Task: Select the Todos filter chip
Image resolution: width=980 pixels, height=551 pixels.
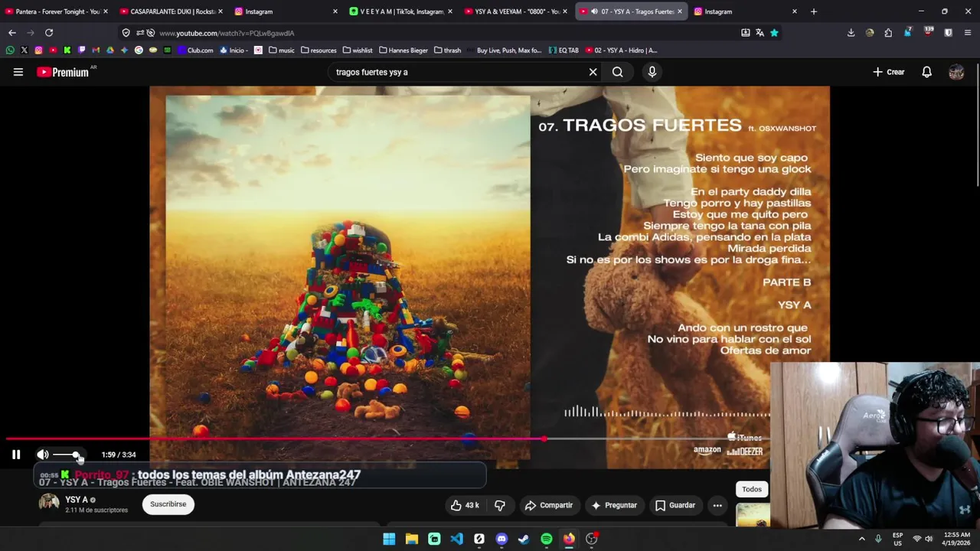Action: tap(752, 489)
